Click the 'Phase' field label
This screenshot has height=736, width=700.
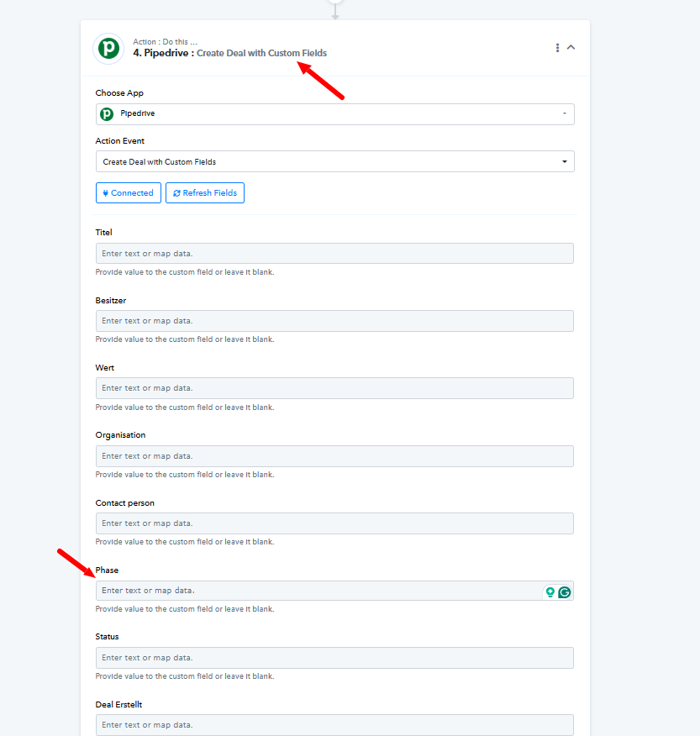107,570
